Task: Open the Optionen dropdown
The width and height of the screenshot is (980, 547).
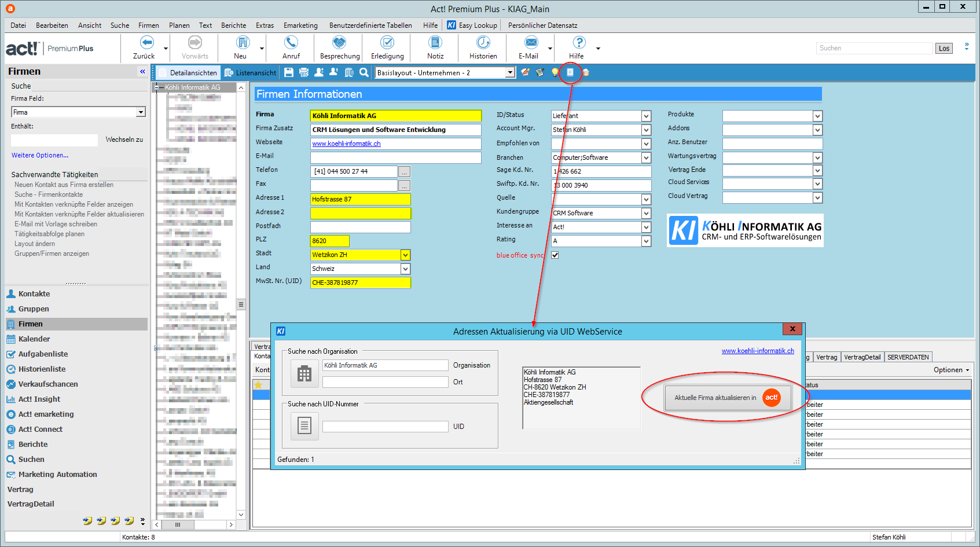Action: tap(951, 370)
